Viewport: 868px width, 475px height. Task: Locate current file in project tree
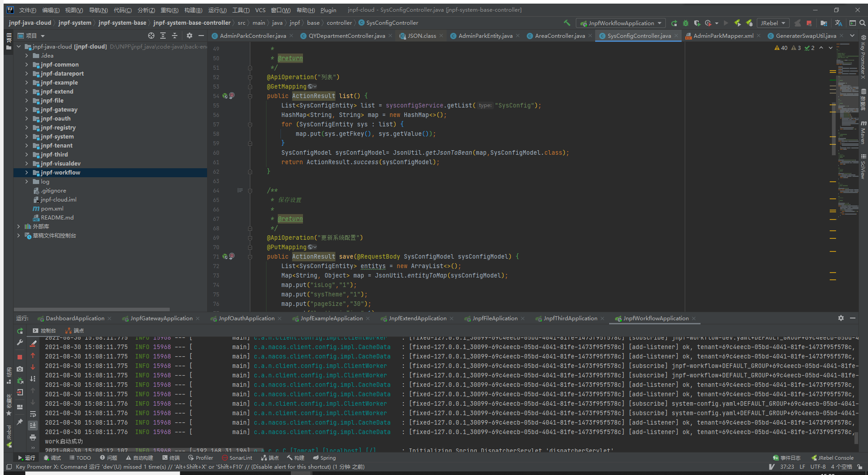pyautogui.click(x=151, y=36)
